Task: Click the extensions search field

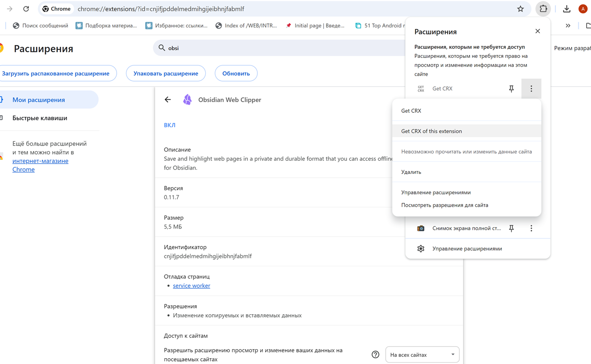Action: coord(280,48)
